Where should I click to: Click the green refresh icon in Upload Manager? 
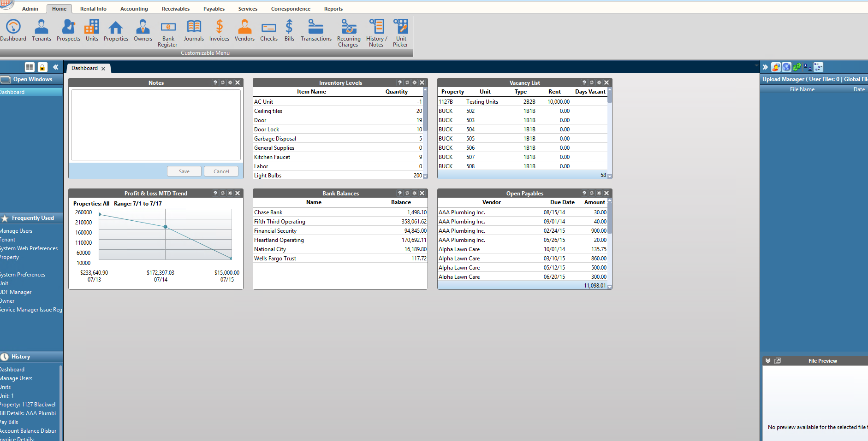(x=797, y=67)
